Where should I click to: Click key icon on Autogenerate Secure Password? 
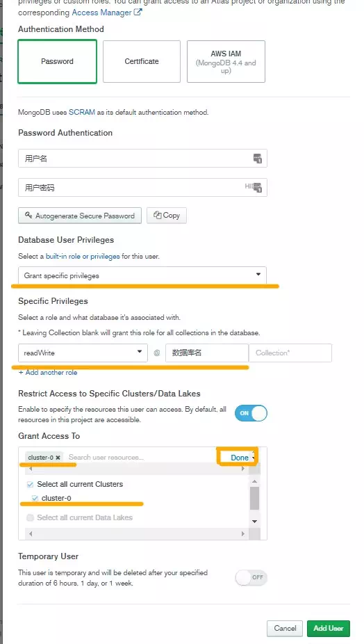(28, 215)
